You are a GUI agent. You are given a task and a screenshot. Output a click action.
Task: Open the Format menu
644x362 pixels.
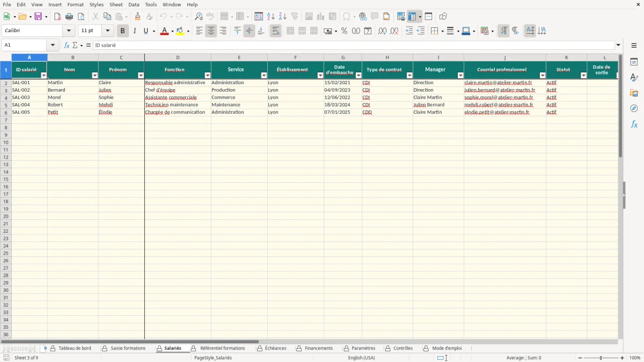click(76, 4)
